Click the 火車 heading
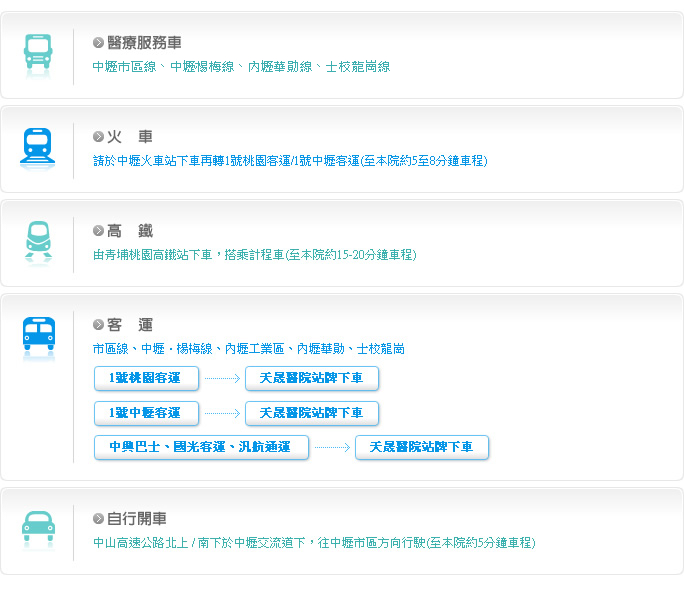 coord(130,137)
